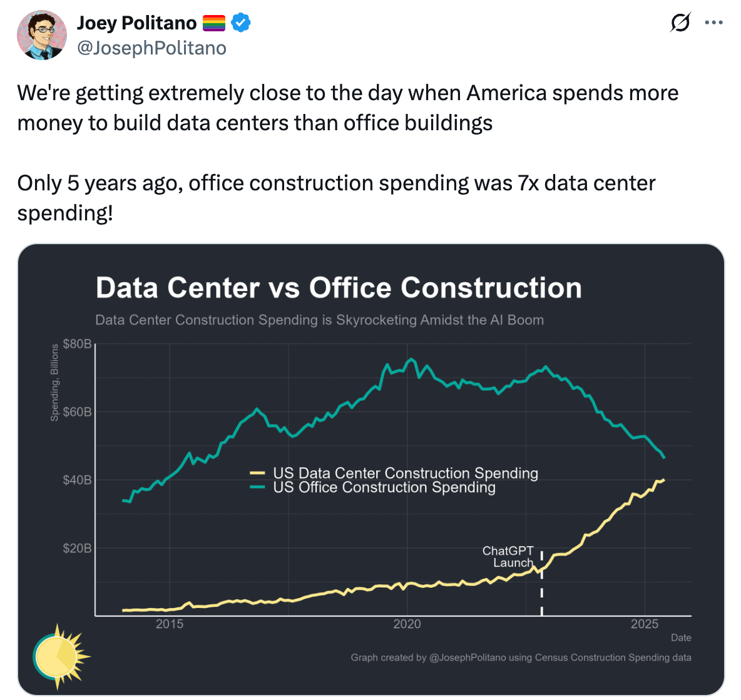Click the 2025 x-axis label
This screenshot has width=741, height=700.
tap(645, 624)
